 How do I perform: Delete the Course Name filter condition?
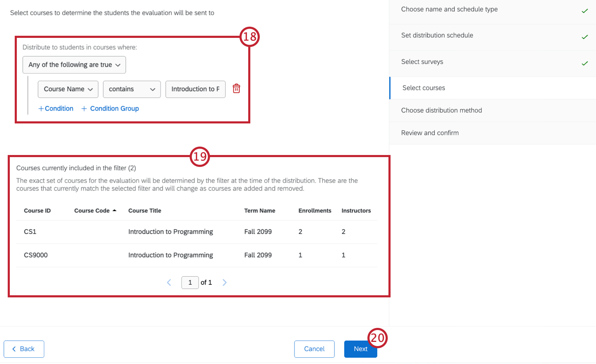pyautogui.click(x=236, y=89)
